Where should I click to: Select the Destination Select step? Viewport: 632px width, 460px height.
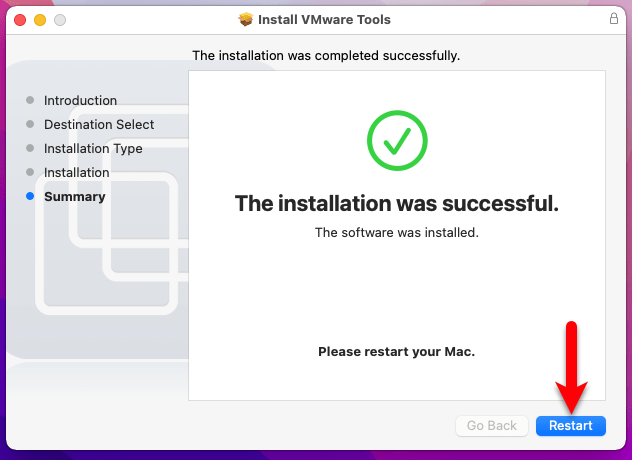99,125
